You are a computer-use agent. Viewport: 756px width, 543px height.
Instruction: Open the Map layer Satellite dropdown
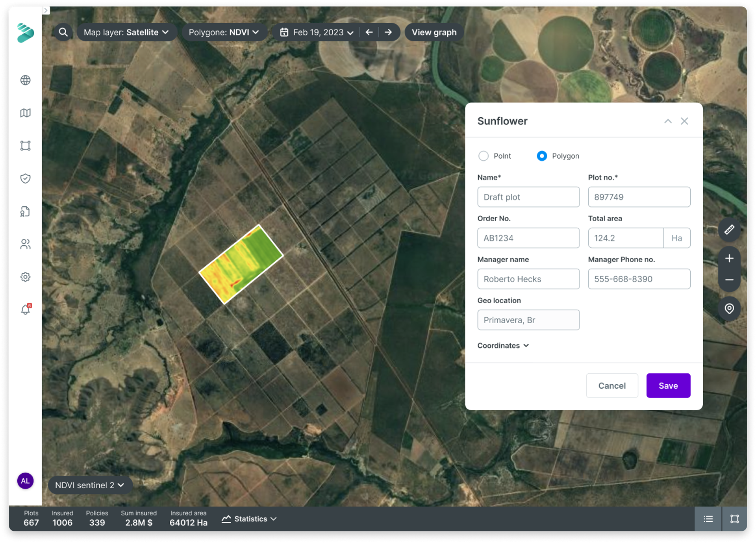(126, 32)
